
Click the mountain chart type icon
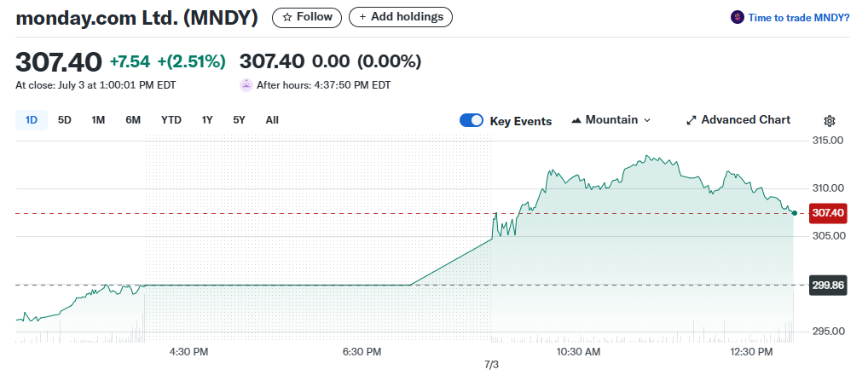pyautogui.click(x=576, y=120)
